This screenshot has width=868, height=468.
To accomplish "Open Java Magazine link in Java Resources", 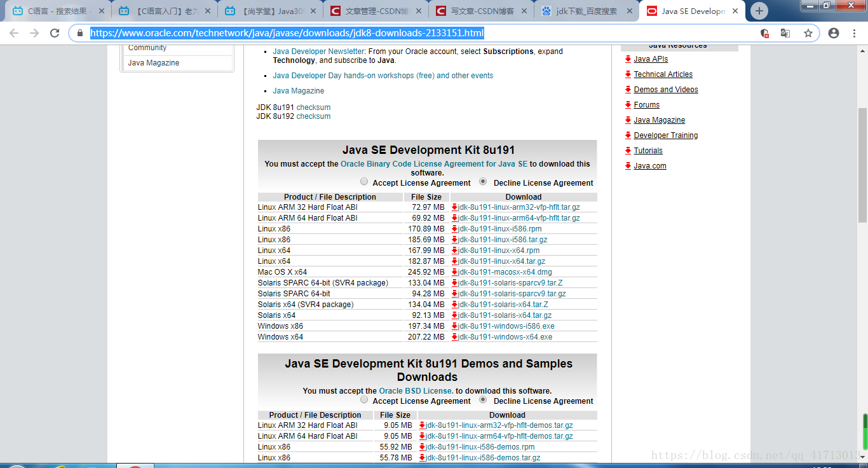I will (660, 120).
